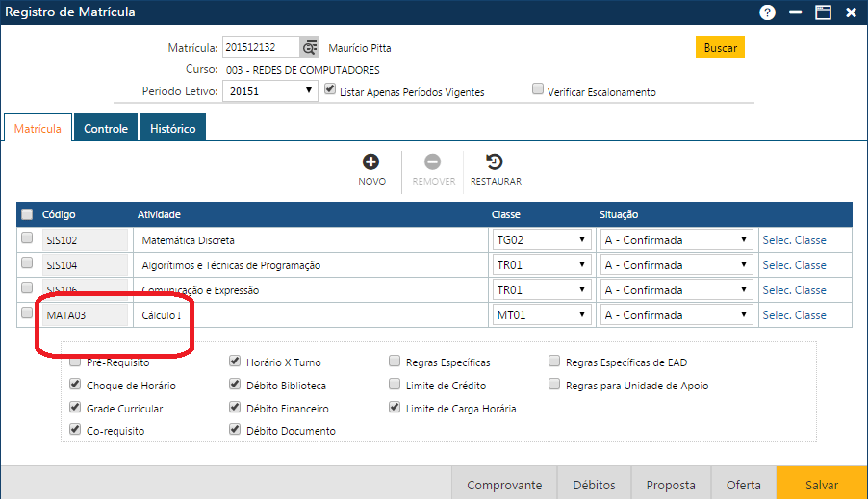Click the Buscar button
The height and width of the screenshot is (499, 868).
point(720,47)
